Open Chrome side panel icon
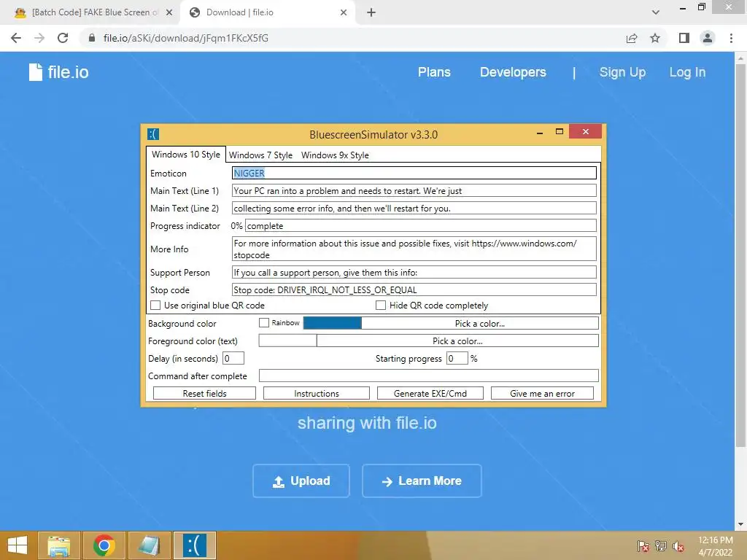The width and height of the screenshot is (747, 560). (684, 38)
